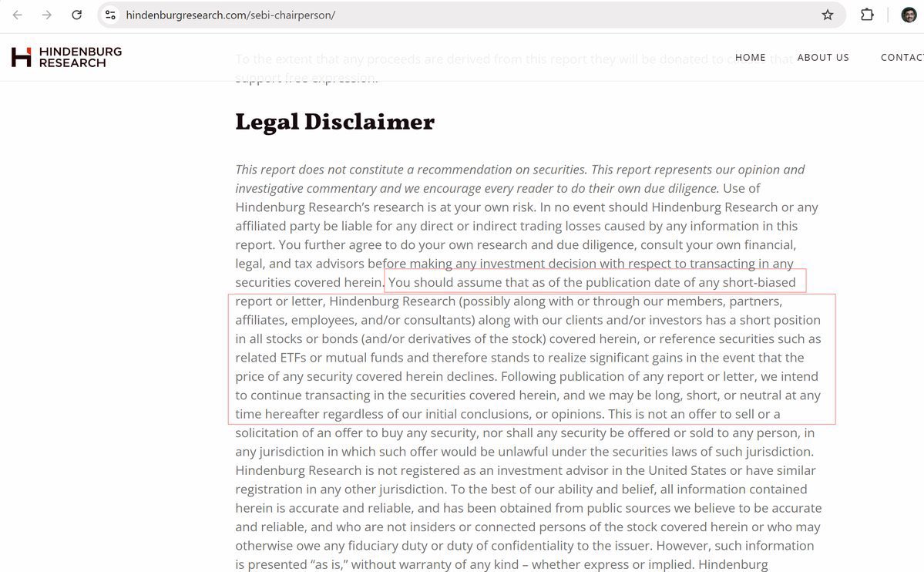Open the ABOUT US navigation link

coord(823,57)
